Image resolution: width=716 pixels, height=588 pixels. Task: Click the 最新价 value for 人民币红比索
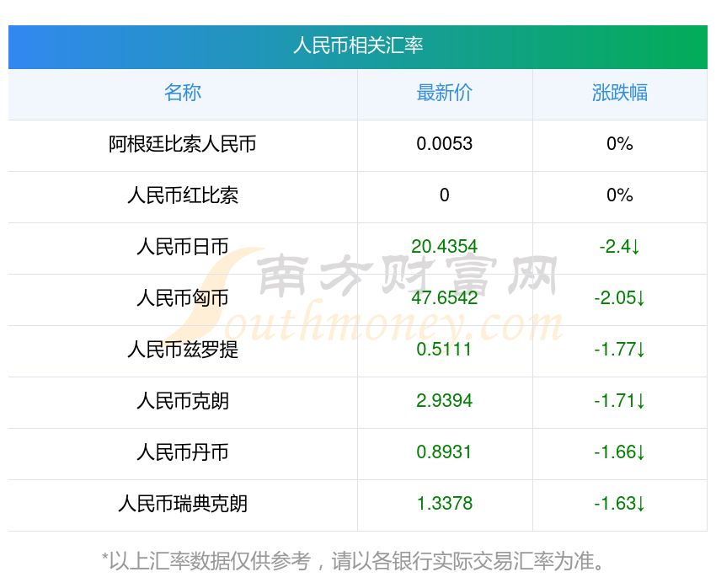tap(444, 195)
